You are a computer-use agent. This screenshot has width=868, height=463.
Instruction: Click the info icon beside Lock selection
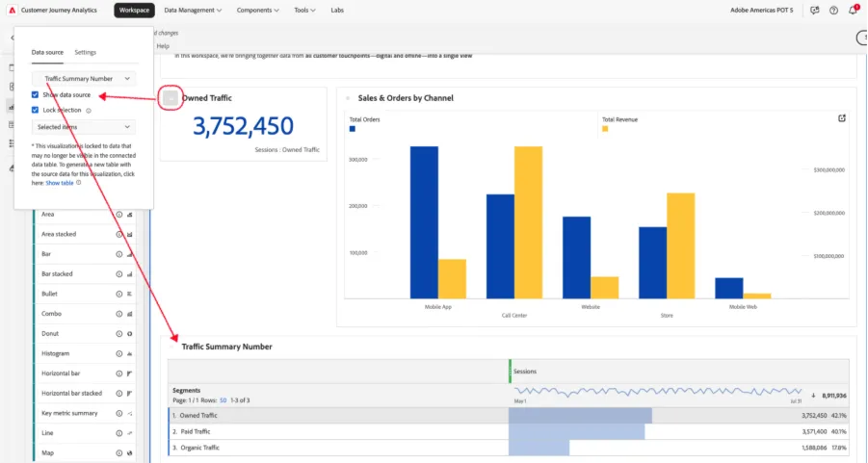tap(89, 111)
